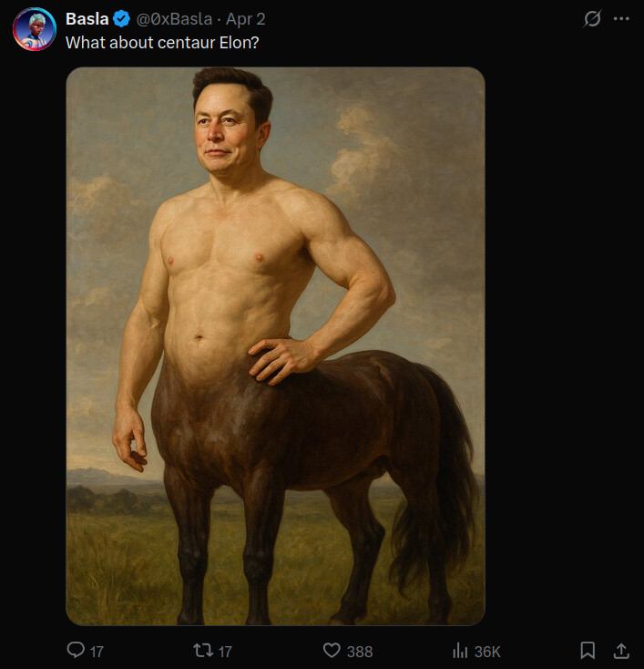The image size is (644, 669).
Task: Click the reply speech bubble icon
Action: coord(76,650)
